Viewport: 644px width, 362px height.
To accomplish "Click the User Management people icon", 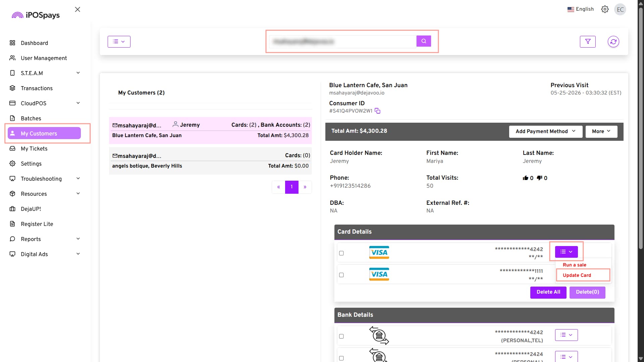I will [x=12, y=58].
